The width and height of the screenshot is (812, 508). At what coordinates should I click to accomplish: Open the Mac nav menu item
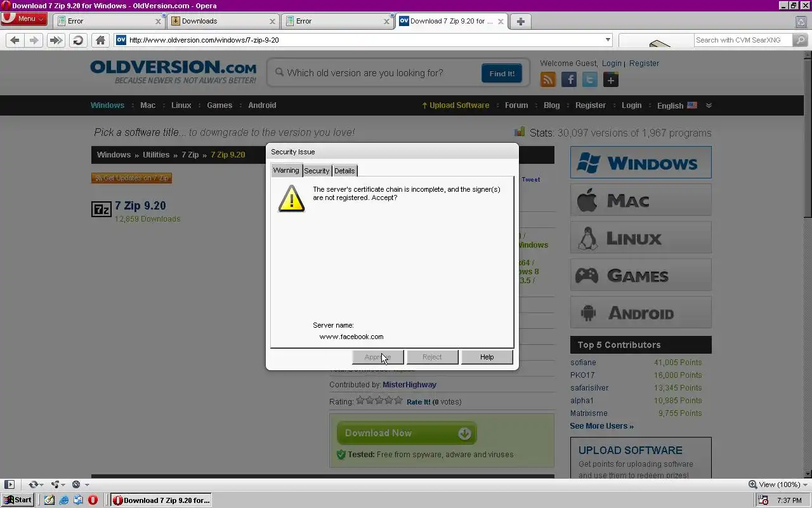click(x=148, y=105)
